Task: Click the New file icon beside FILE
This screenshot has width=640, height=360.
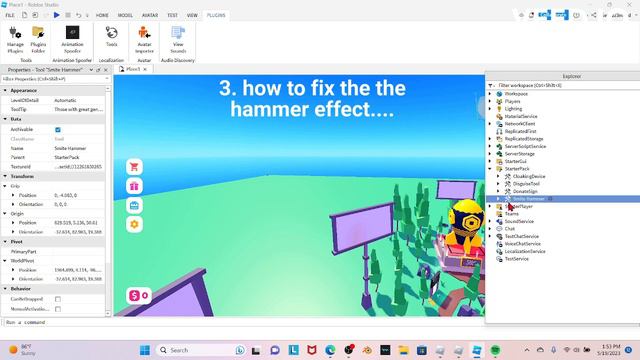Action: [24, 15]
